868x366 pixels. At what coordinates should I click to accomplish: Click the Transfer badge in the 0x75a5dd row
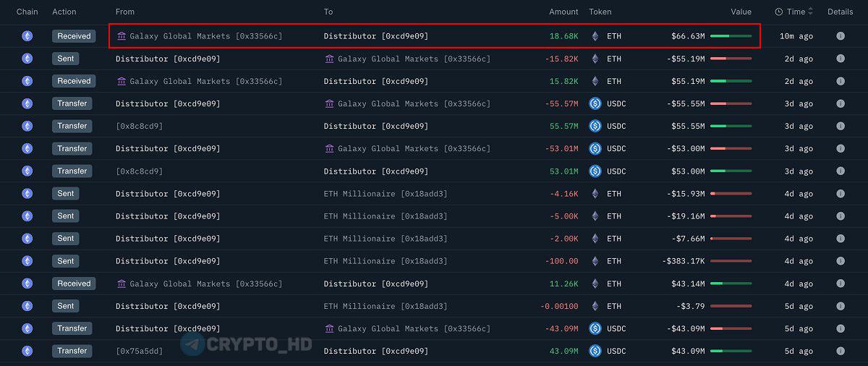[72, 351]
